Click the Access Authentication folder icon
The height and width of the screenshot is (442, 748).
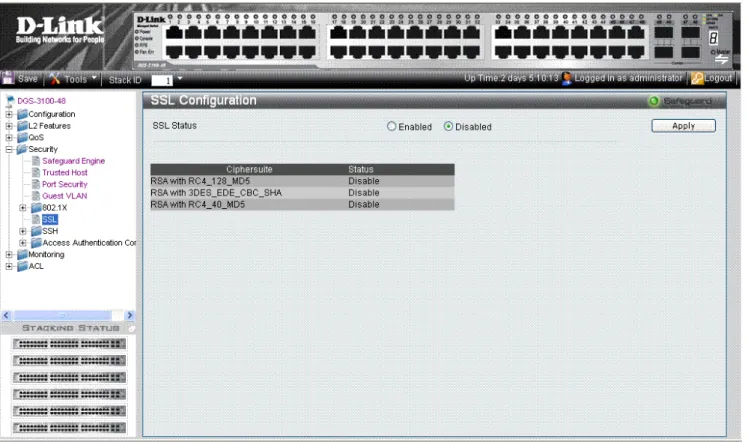(x=36, y=243)
